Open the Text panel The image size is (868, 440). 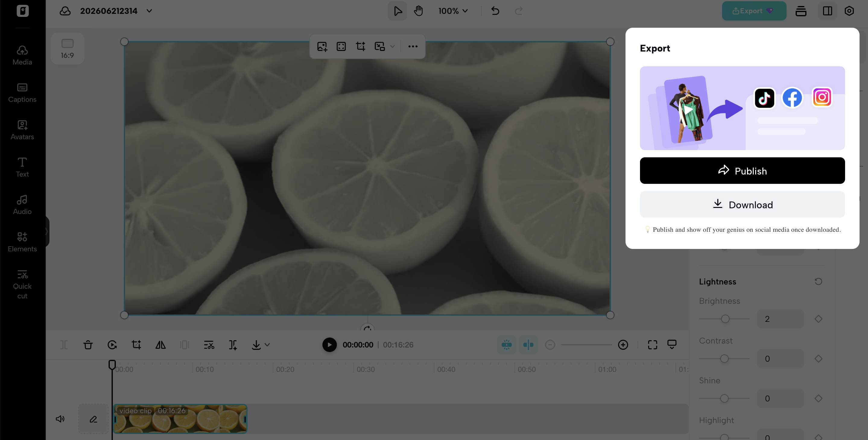tap(22, 168)
